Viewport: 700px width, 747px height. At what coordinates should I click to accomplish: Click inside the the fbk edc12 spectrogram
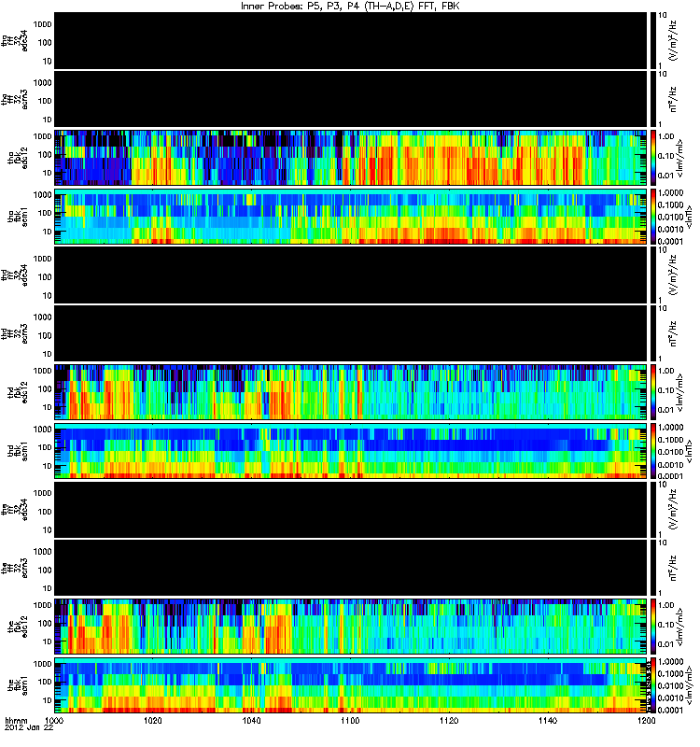tap(351, 627)
